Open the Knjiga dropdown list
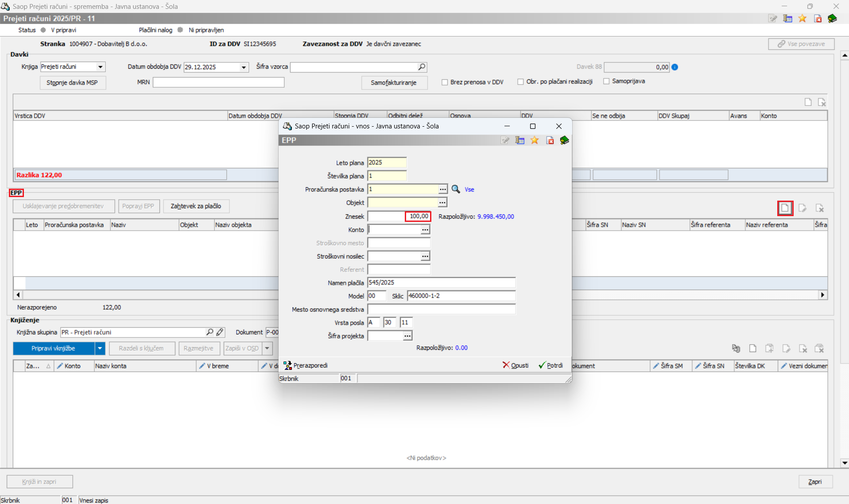The height and width of the screenshot is (504, 849). [101, 67]
